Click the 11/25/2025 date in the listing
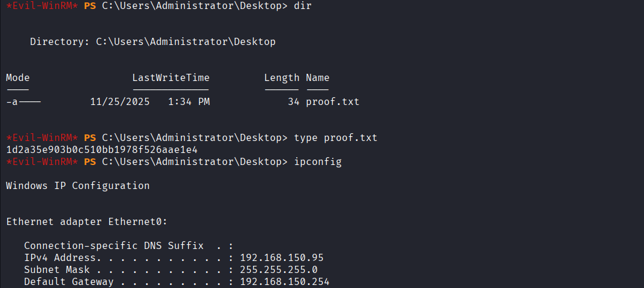The width and height of the screenshot is (644, 288). [119, 101]
